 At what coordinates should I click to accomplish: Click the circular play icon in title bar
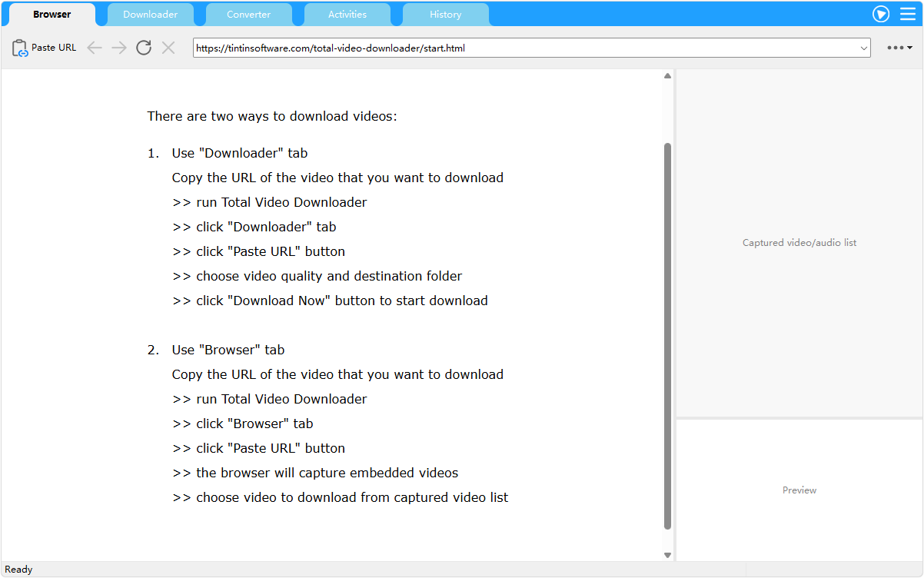pos(881,14)
